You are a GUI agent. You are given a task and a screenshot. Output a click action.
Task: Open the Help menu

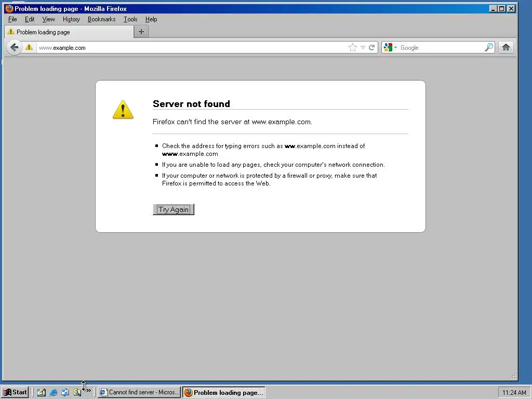point(151,19)
